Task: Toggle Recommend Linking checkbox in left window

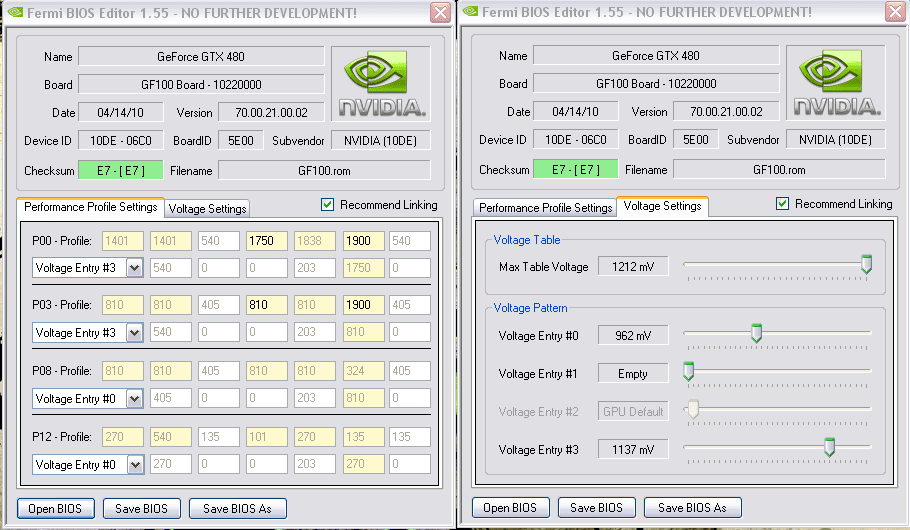Action: [327, 204]
